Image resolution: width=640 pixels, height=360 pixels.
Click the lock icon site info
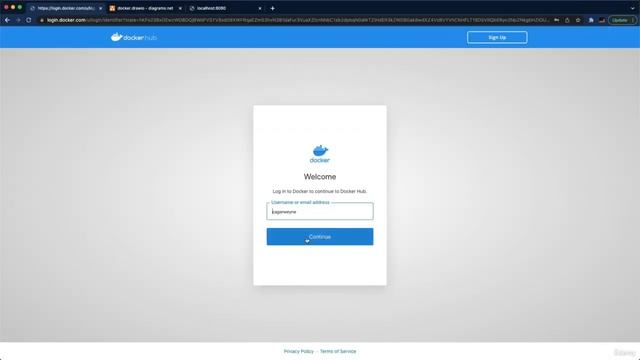pos(42,20)
